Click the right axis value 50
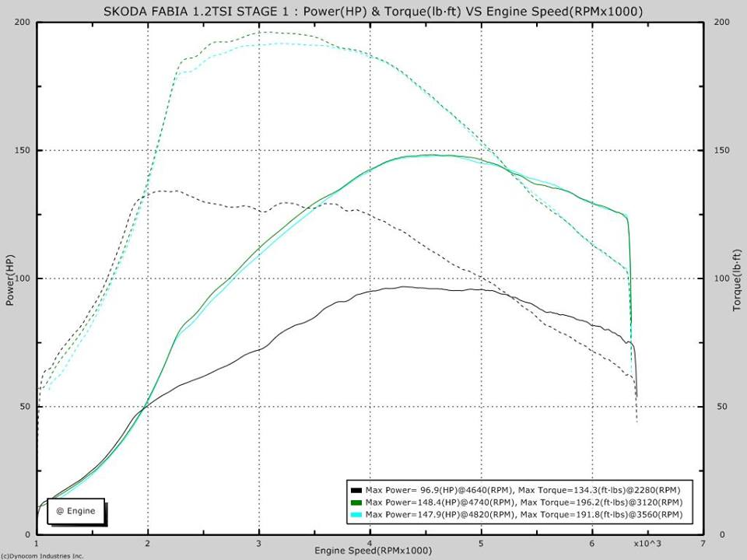This screenshot has height=560, width=747. click(x=722, y=407)
